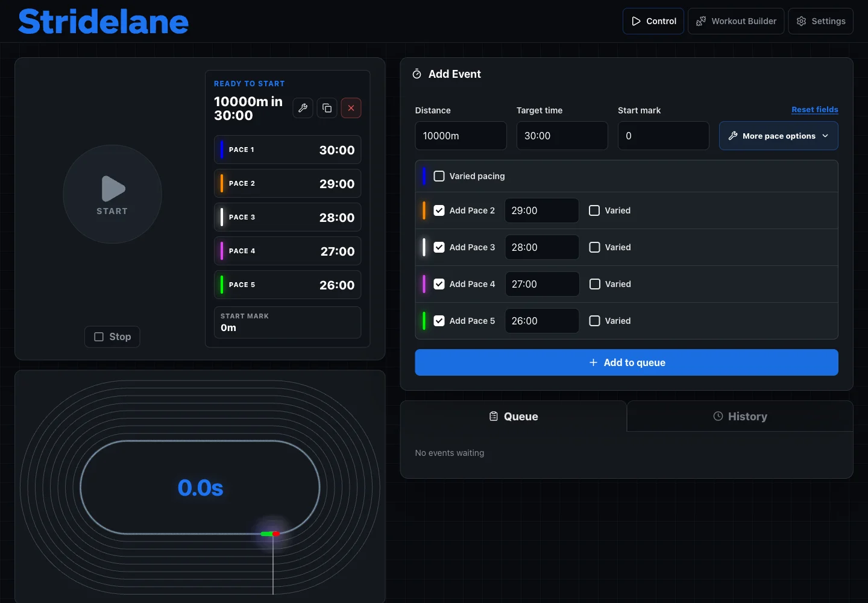Uncheck the Add Pace 2 checkbox
Screen dimensions: 868x603
click(439, 210)
